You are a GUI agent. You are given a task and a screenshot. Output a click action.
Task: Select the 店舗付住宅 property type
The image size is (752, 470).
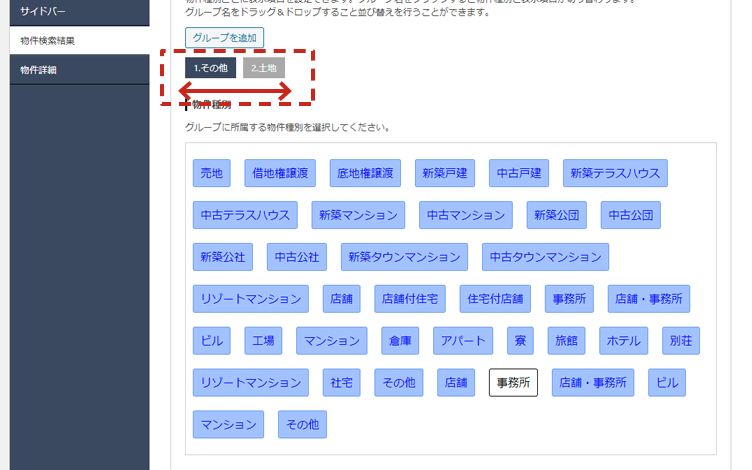pos(410,299)
